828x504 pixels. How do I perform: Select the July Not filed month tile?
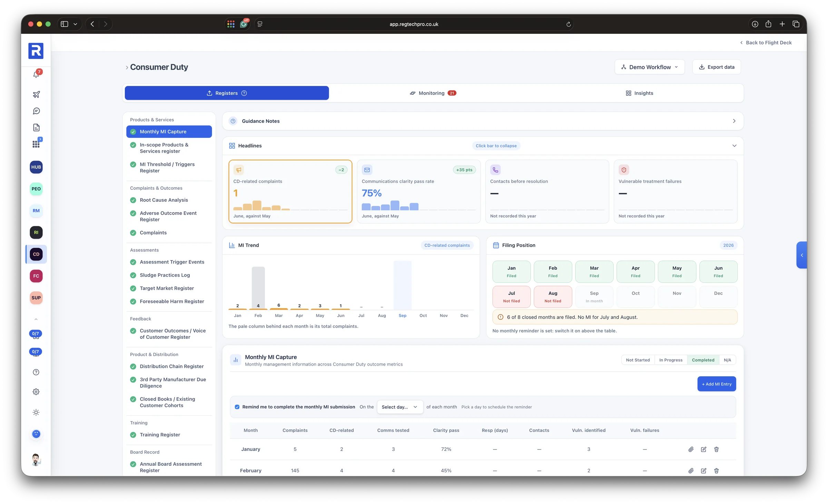click(511, 297)
